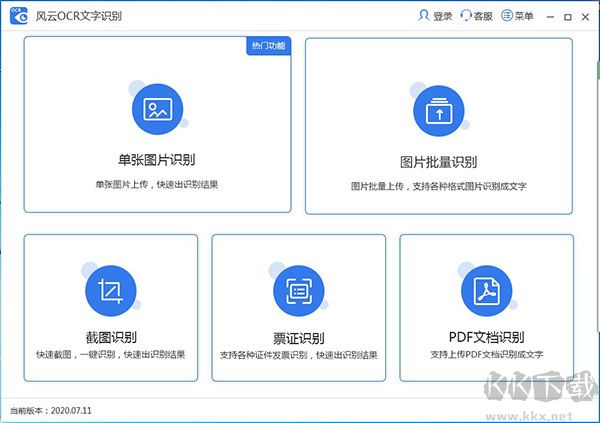The width and height of the screenshot is (600, 423).
Task: Select the 单张图片识别 title text
Action: click(x=157, y=160)
